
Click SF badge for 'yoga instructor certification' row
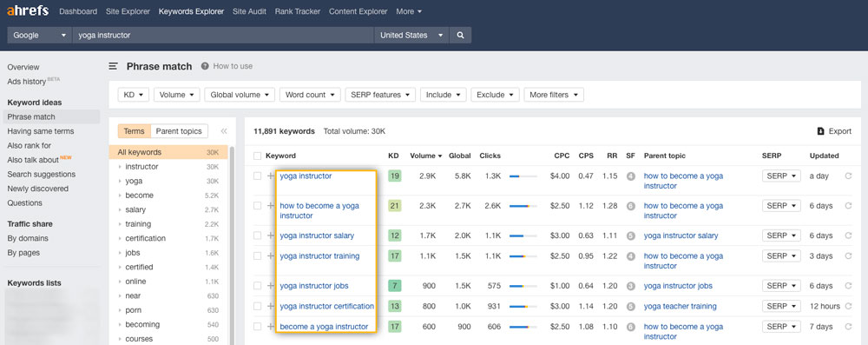tap(630, 307)
